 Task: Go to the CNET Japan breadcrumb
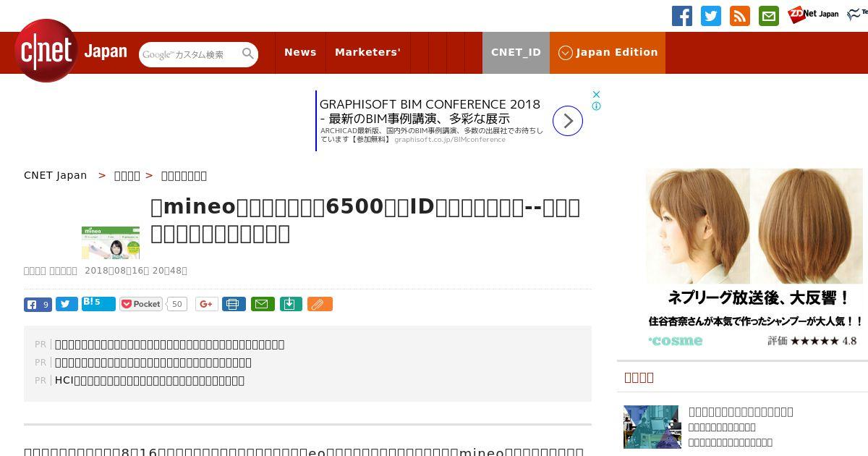point(55,175)
